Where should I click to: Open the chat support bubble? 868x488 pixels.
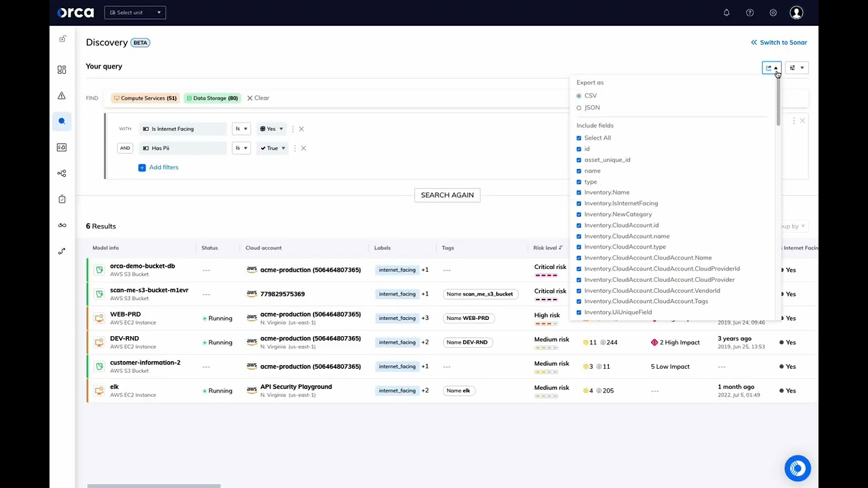pyautogui.click(x=797, y=468)
